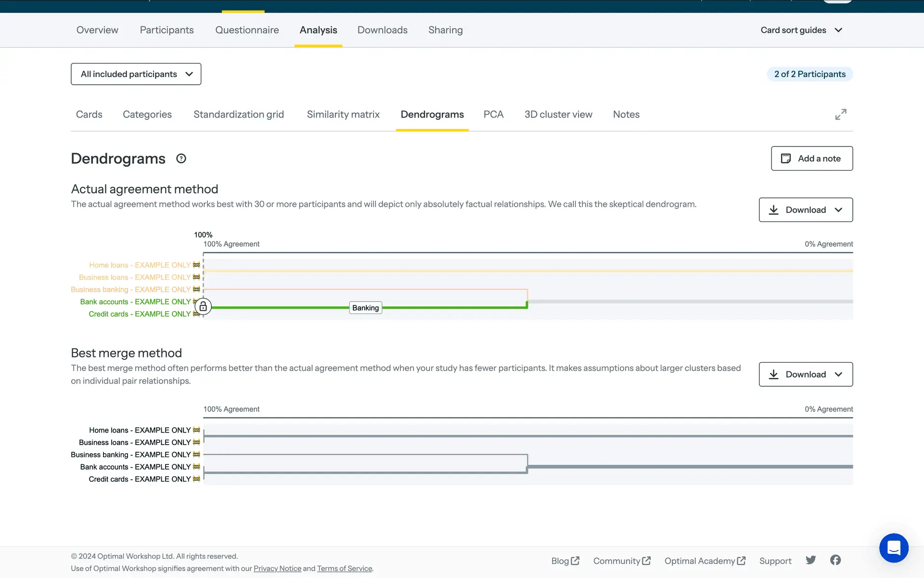Expand the All included participants dropdown
The width and height of the screenshot is (924, 578).
pyautogui.click(x=136, y=74)
